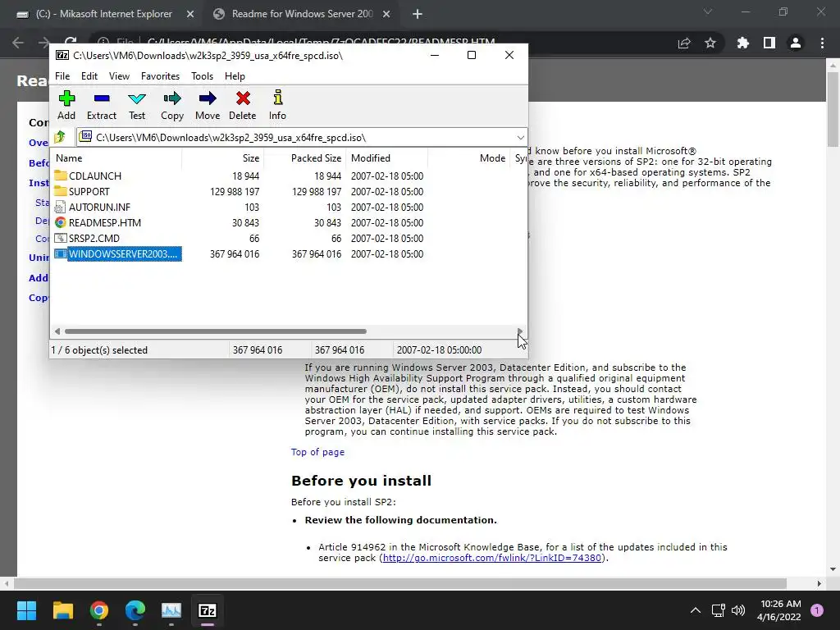Click the Top of page link

[317, 452]
